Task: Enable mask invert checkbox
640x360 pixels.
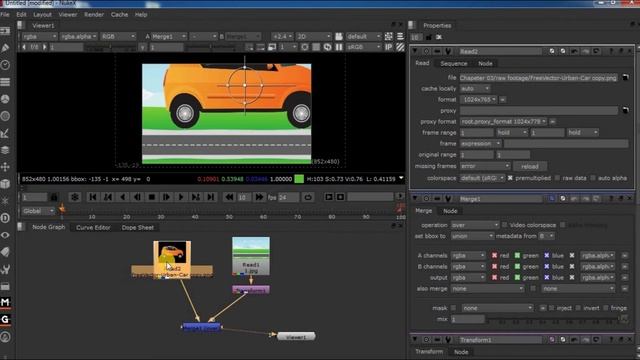Action: point(578,308)
